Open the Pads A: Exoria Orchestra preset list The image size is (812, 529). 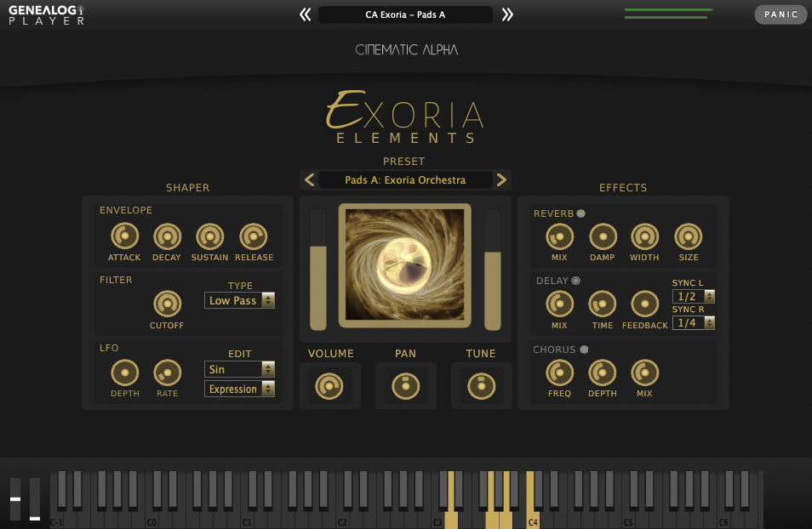[405, 180]
